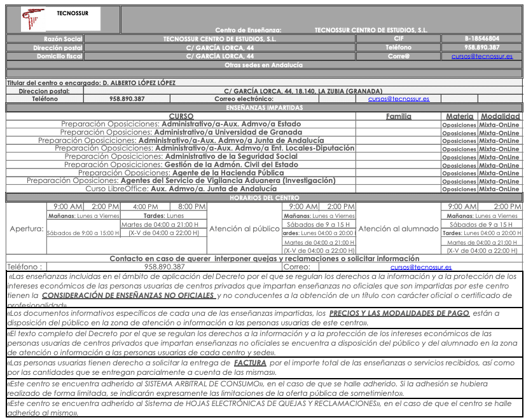
Task: Click the ENSEÑANZAS IMPARTIDAS section header
Action: tap(264, 108)
